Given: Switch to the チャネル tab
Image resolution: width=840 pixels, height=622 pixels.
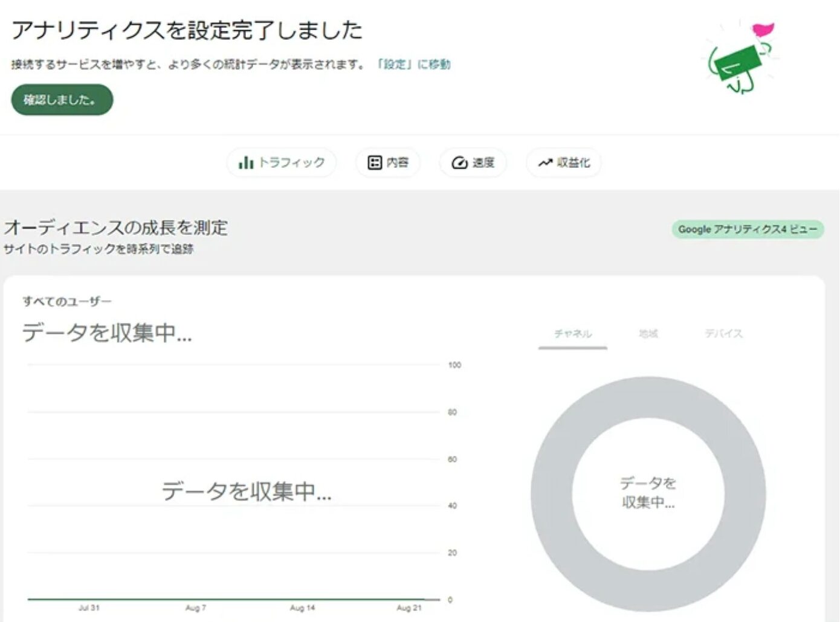Looking at the screenshot, I should pyautogui.click(x=573, y=333).
